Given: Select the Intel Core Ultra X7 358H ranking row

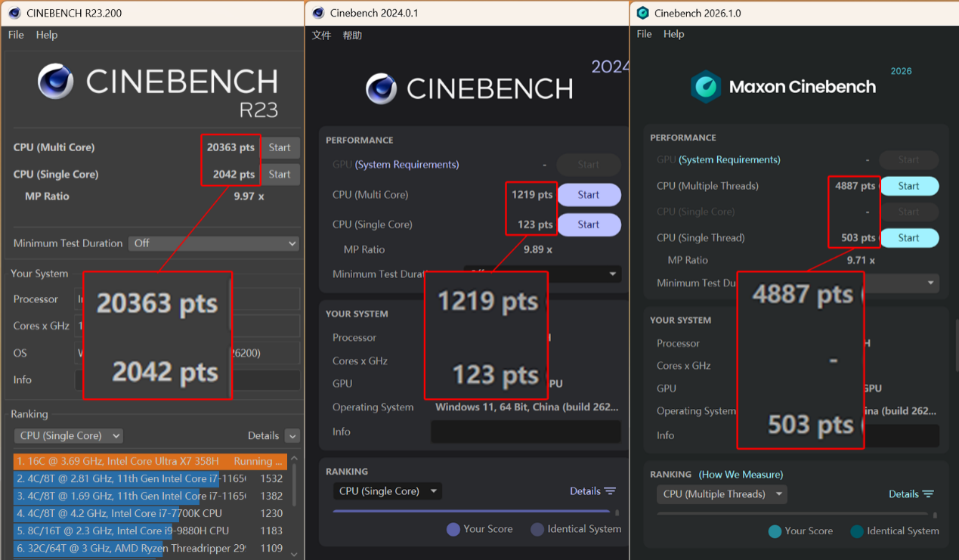Looking at the screenshot, I should click(150, 461).
